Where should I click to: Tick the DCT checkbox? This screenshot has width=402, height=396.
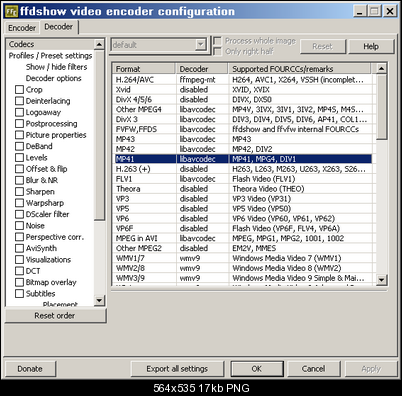(x=20, y=271)
